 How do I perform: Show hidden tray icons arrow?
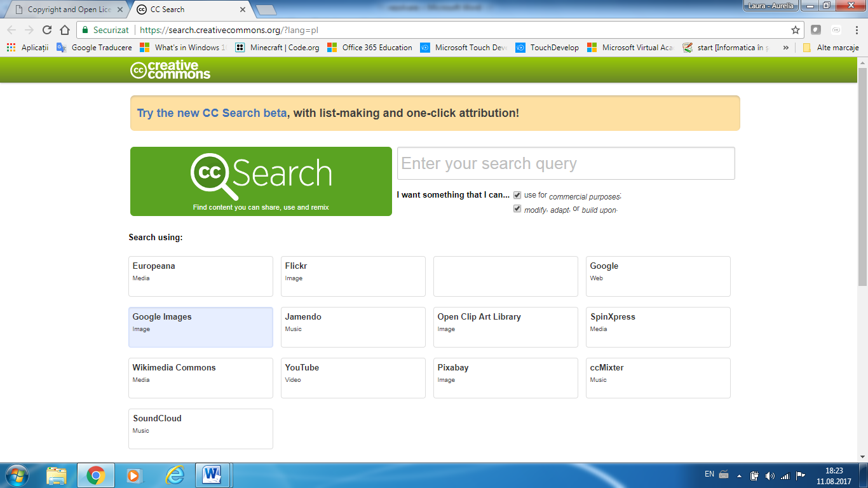pos(739,475)
